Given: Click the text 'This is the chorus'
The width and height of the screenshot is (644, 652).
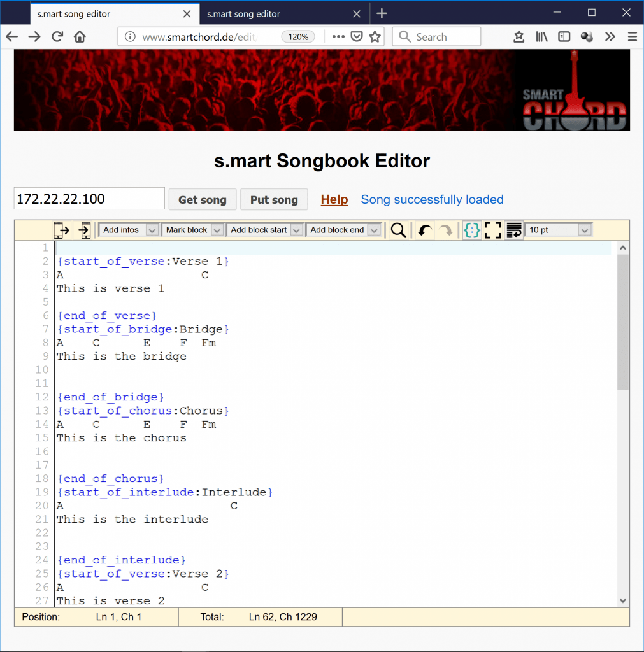Looking at the screenshot, I should 122,438.
